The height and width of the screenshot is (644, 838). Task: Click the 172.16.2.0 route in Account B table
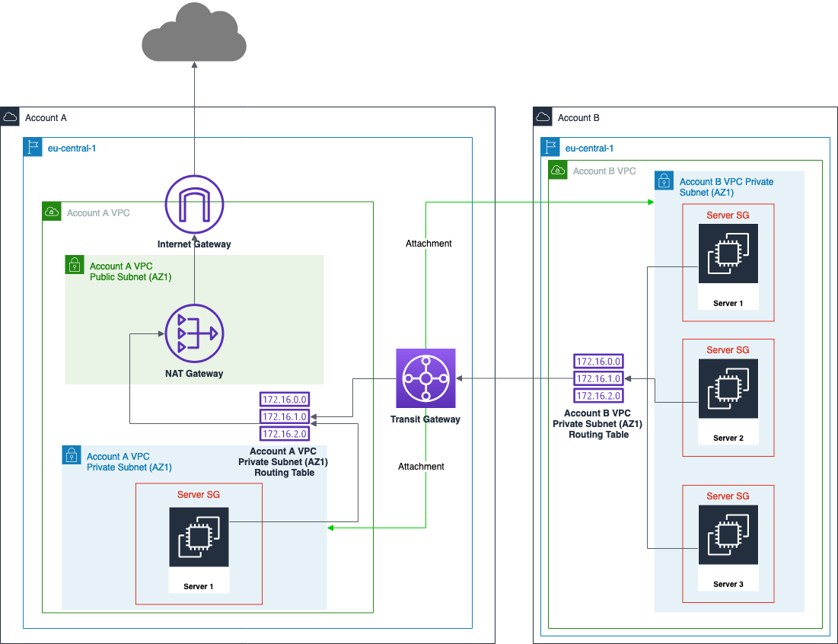(598, 395)
